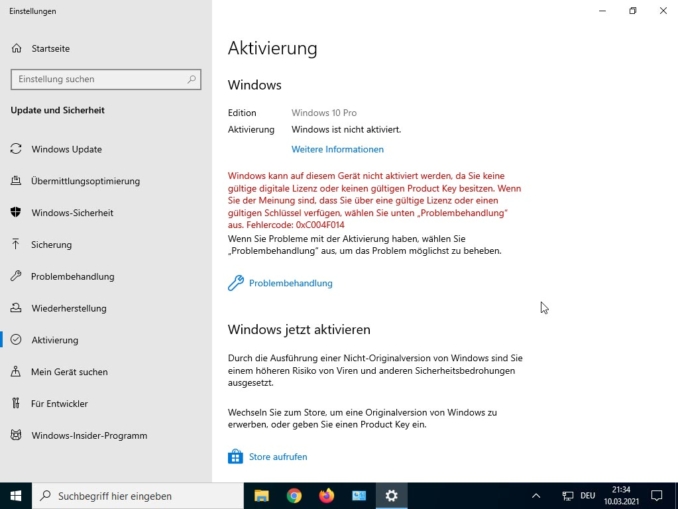Open Wiederherstellung recovery settings
The image size is (678, 509).
(68, 308)
